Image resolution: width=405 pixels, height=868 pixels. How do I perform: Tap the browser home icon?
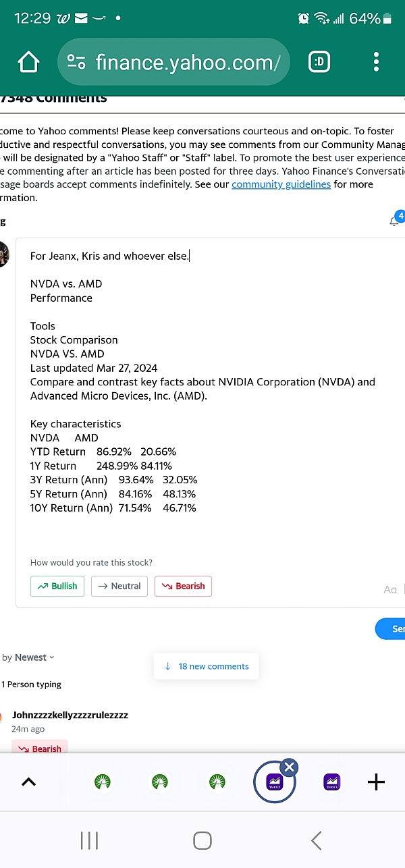point(28,63)
